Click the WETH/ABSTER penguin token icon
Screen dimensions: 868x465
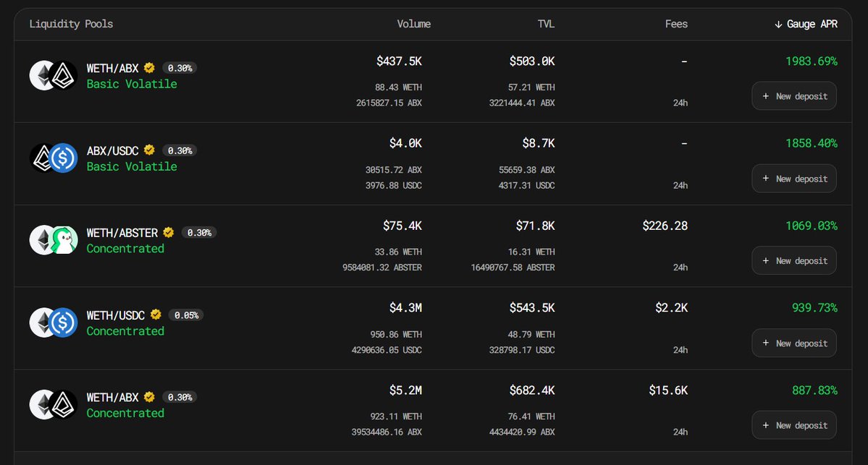64,240
